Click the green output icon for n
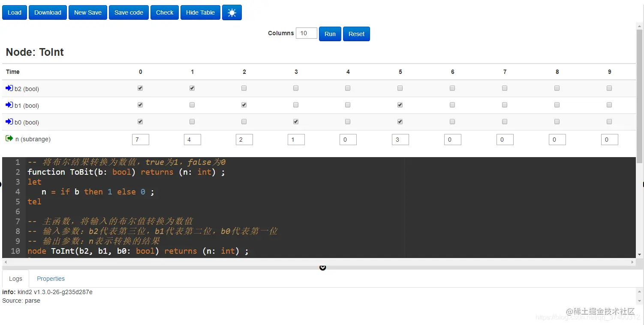 tap(9, 139)
